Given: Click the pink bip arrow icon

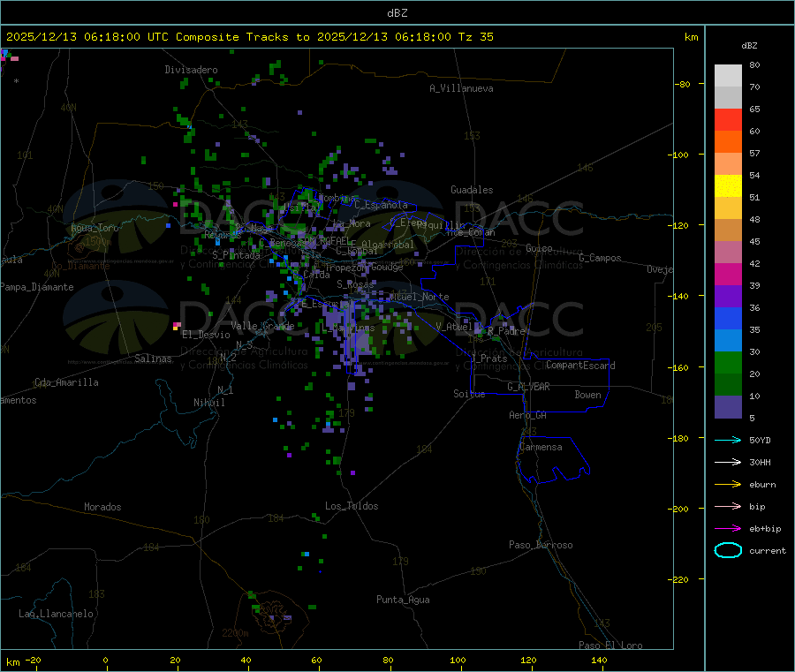Looking at the screenshot, I should [x=728, y=506].
